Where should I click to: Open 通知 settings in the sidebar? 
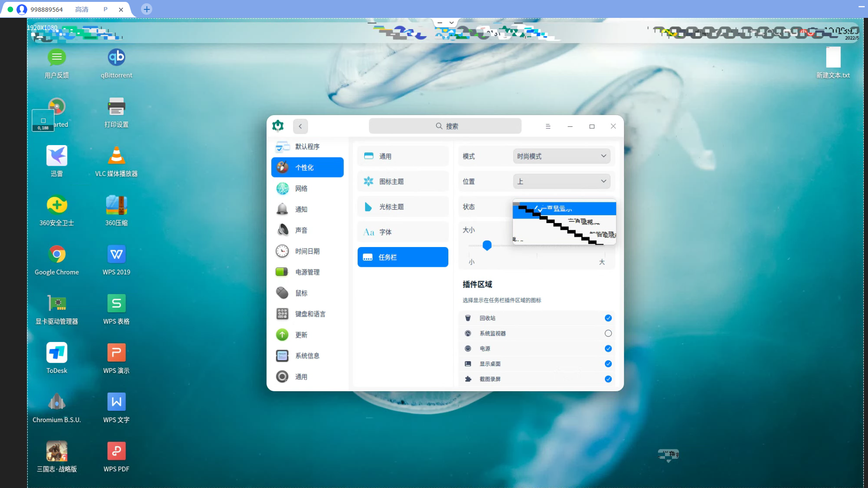click(x=307, y=209)
